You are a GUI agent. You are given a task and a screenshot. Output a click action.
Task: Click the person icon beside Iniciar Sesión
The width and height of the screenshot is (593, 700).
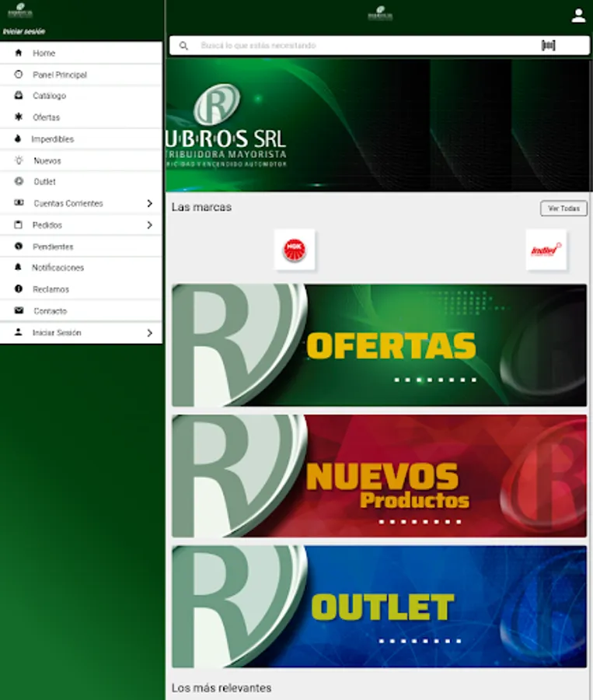(19, 332)
